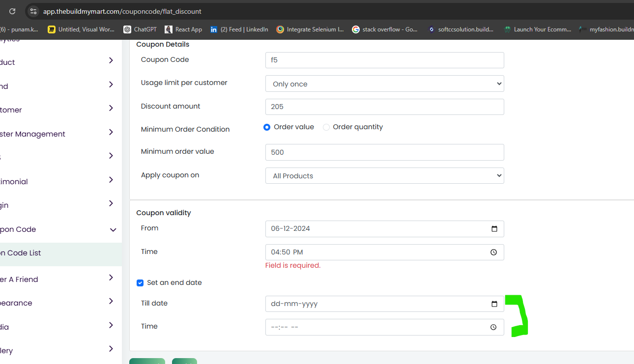Open the site information icon in address bar
Viewport: 634px width, 364px height.
[x=33, y=11]
